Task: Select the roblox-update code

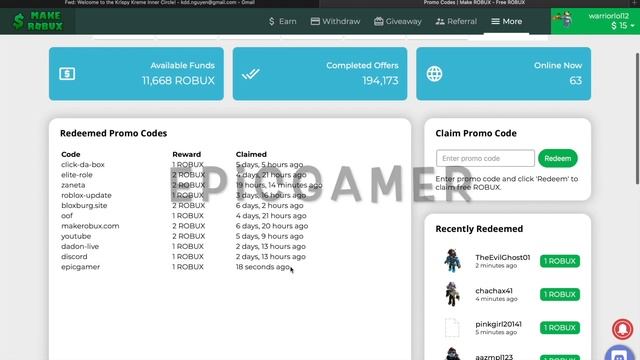Action: [x=86, y=195]
